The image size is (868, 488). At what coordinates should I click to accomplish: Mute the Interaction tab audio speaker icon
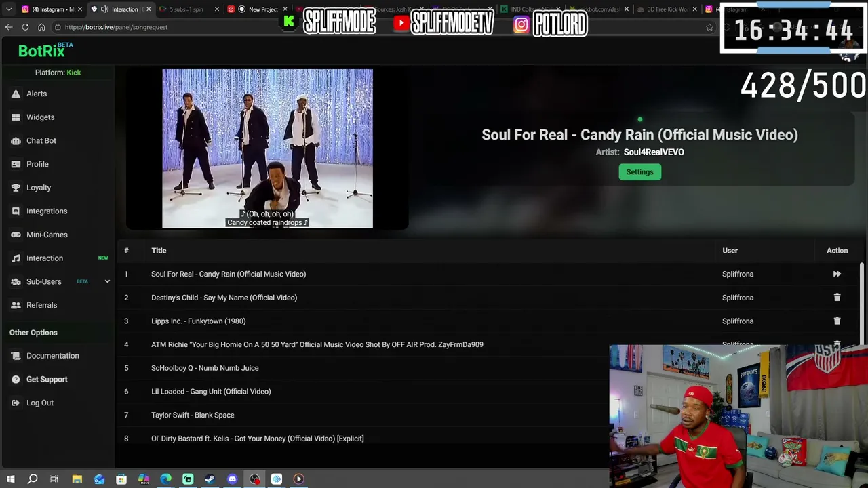click(x=104, y=9)
